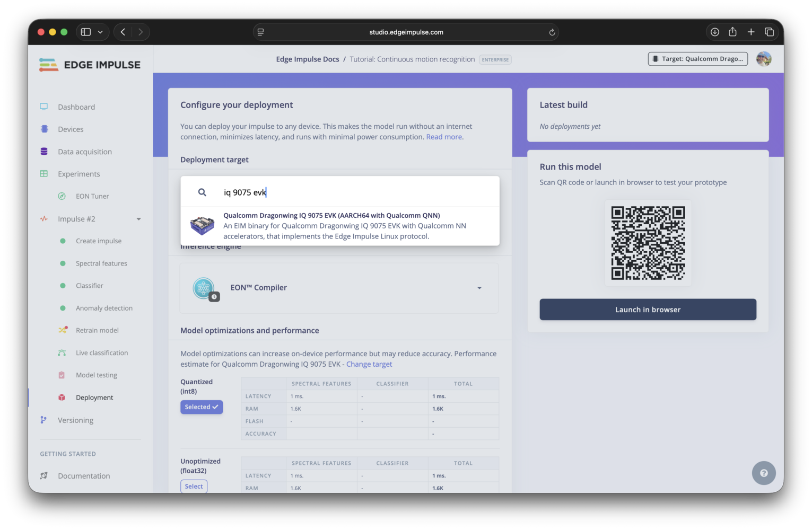Open Spectral features in sidebar
This screenshot has width=812, height=530.
[101, 263]
